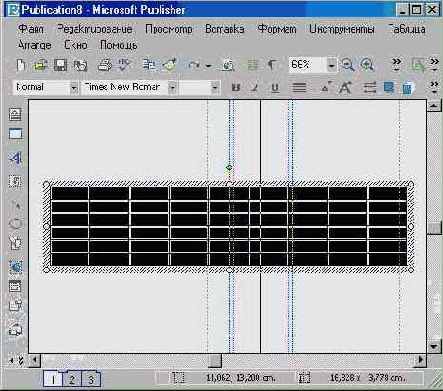
Task: Select the Insert WordArt tool
Action: pos(15,158)
